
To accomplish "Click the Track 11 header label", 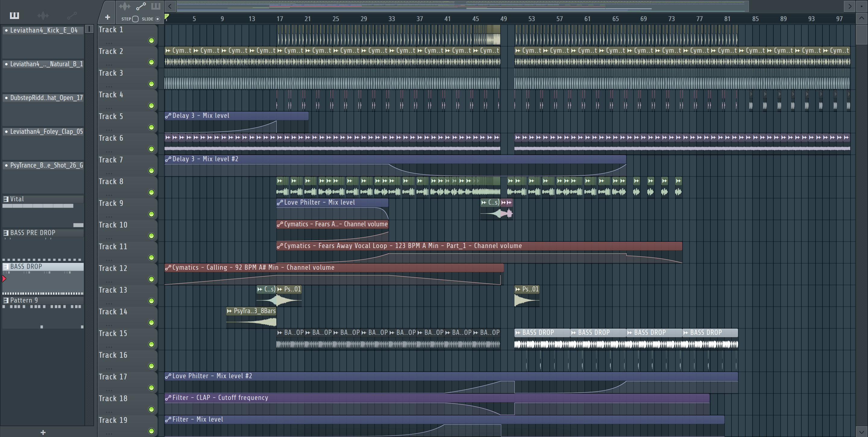I will click(x=113, y=247).
